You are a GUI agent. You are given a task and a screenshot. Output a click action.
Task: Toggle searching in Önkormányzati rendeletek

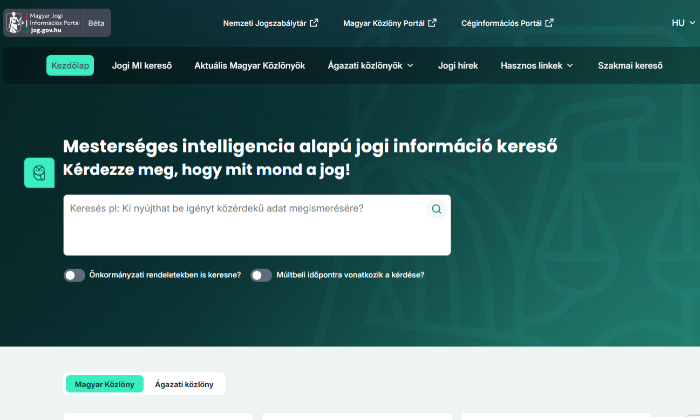pyautogui.click(x=74, y=275)
